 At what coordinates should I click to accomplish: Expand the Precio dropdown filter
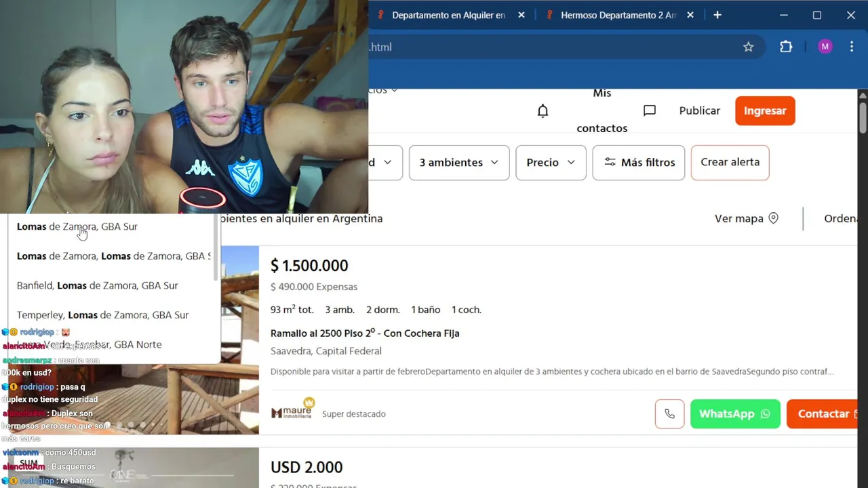(551, 163)
